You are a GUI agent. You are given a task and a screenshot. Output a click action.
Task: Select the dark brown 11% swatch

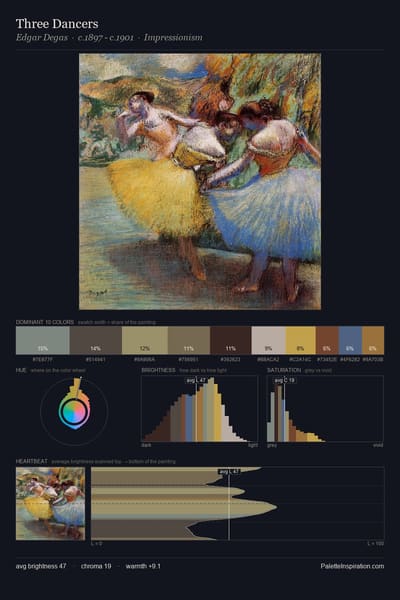tap(230, 340)
